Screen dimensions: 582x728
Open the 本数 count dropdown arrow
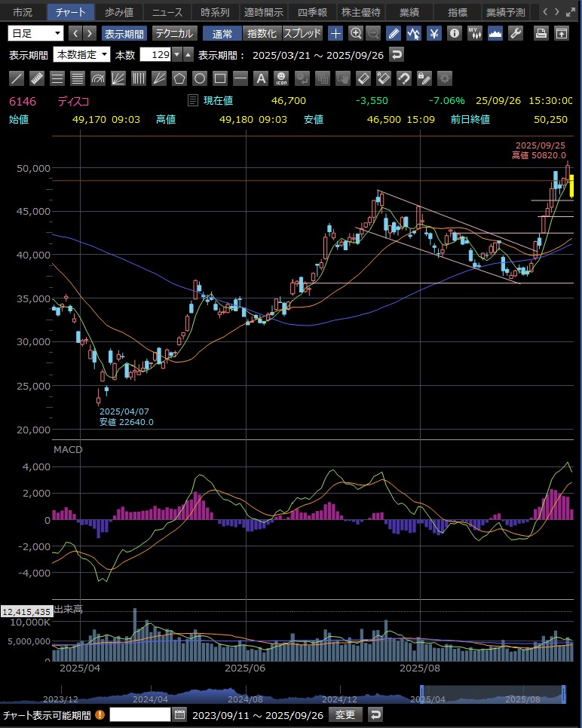pyautogui.click(x=177, y=55)
